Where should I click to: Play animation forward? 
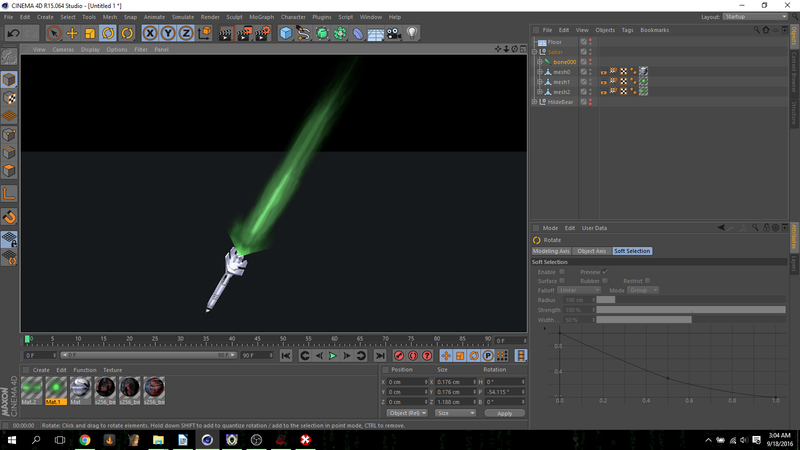[333, 356]
